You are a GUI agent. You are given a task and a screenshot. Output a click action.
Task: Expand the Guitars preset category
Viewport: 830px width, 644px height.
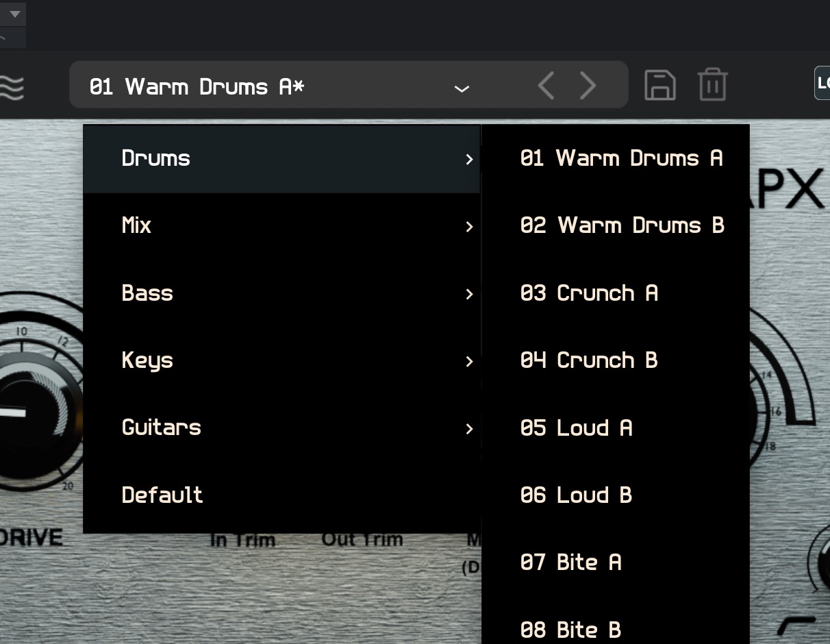pyautogui.click(x=281, y=428)
